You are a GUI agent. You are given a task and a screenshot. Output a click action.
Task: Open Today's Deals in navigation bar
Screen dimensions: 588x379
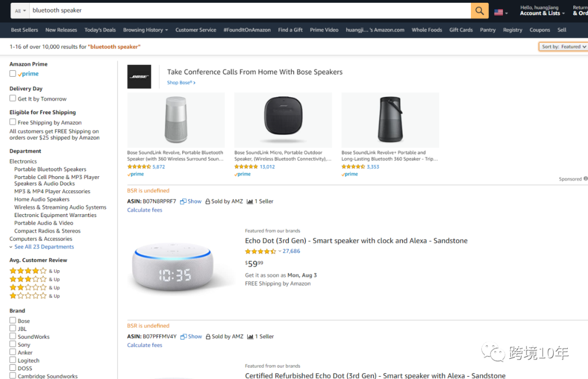click(x=100, y=30)
